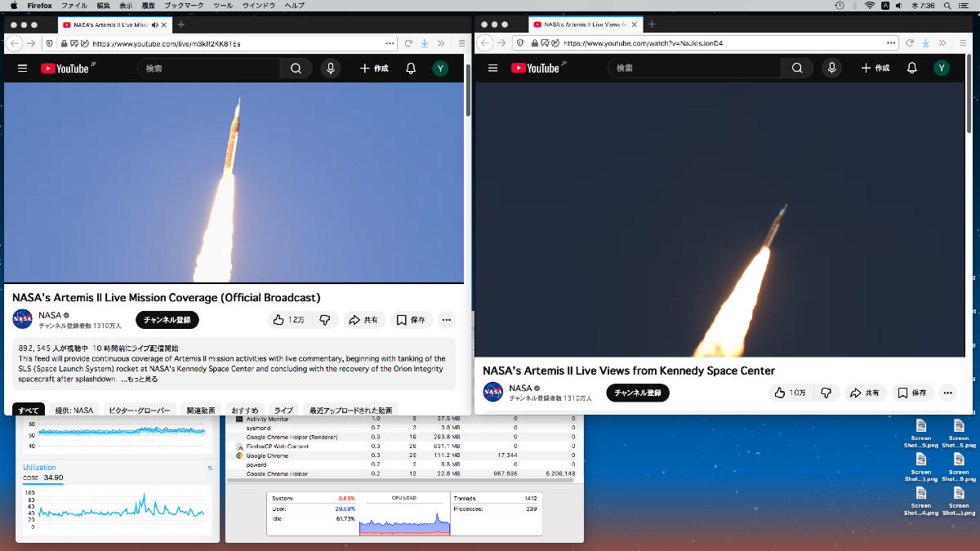Expand description with もっと見る link
The height and width of the screenshot is (551, 980).
[x=140, y=379]
